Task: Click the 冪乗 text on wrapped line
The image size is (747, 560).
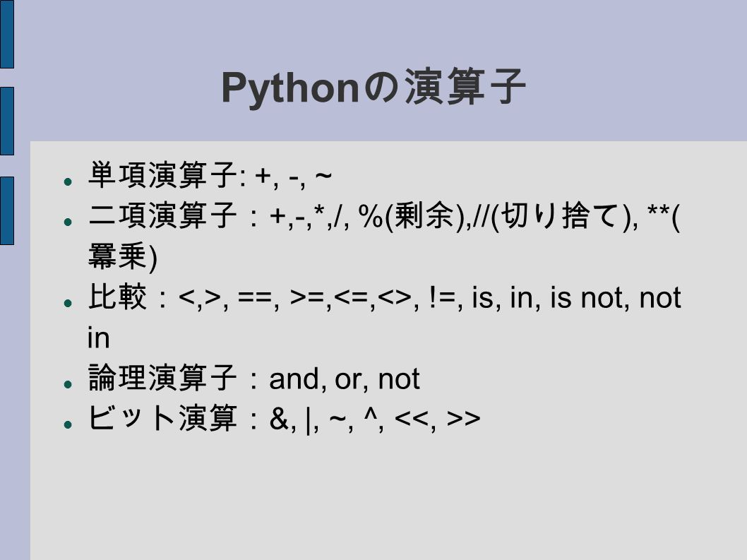Action: (117, 256)
